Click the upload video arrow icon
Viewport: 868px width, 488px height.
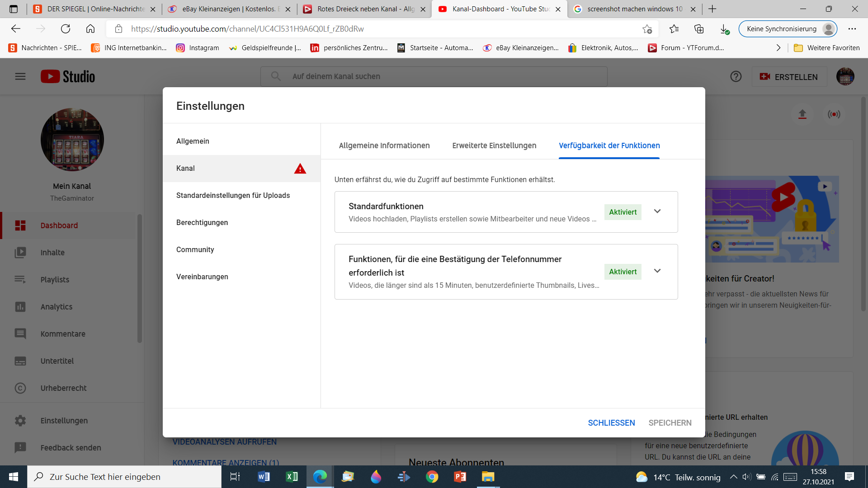[x=802, y=114]
